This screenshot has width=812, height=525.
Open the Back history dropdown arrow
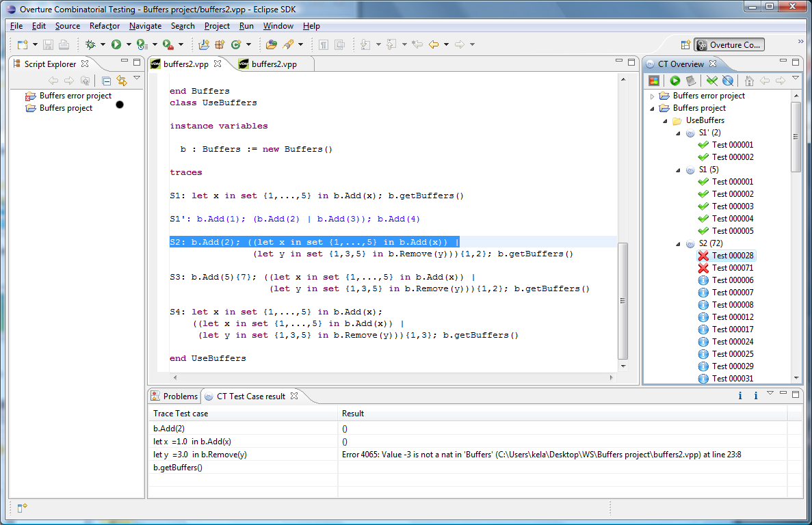point(446,45)
